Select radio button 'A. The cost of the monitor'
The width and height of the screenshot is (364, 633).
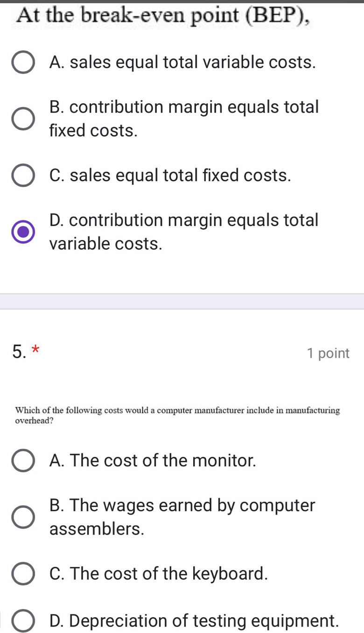(23, 461)
